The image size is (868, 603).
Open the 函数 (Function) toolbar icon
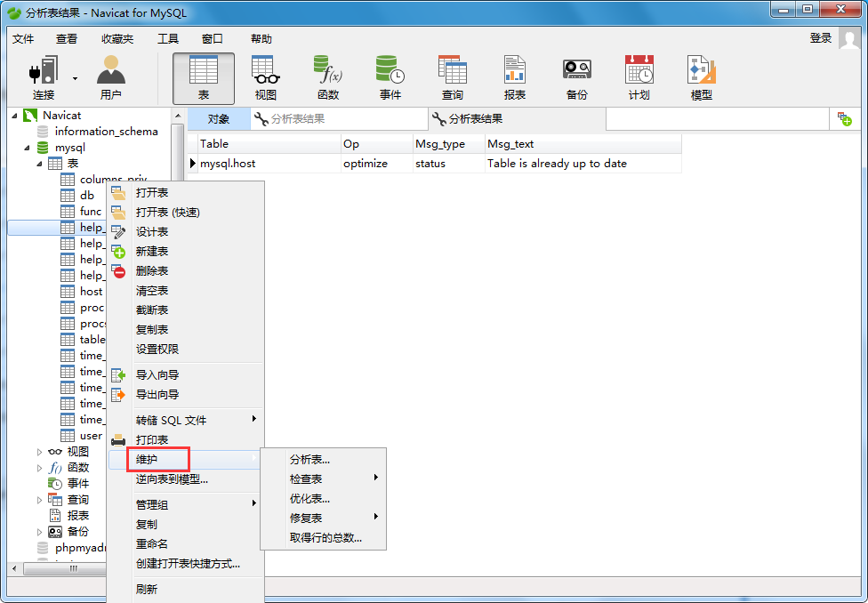(x=328, y=77)
